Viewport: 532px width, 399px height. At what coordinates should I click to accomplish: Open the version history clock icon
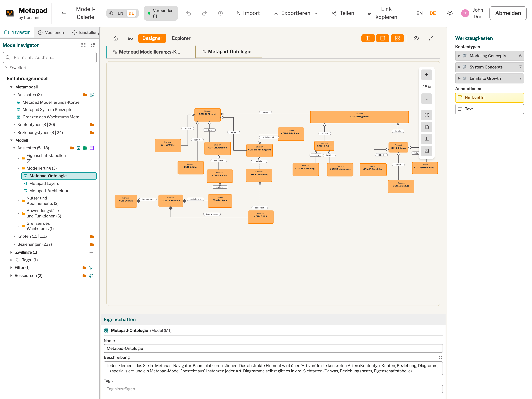[x=220, y=13]
